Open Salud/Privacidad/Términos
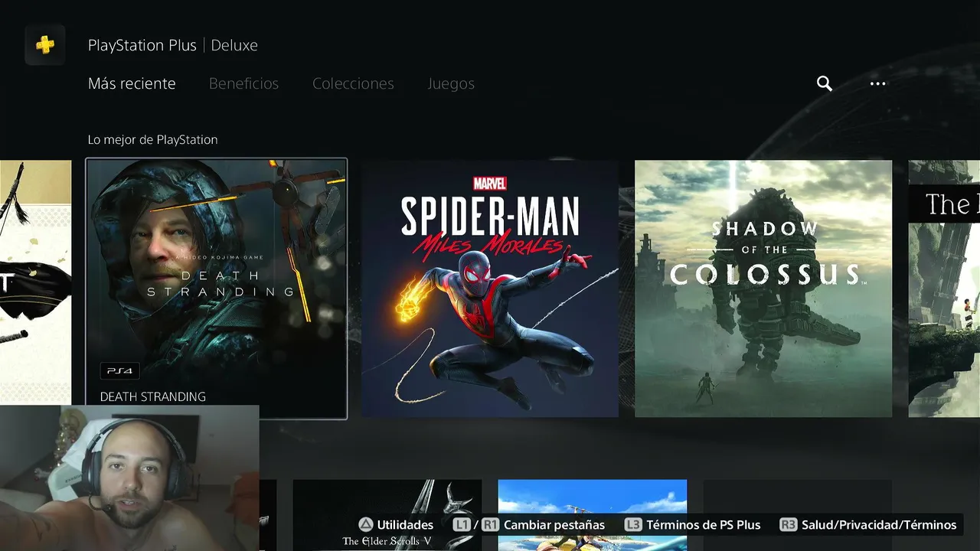Screen dimensions: 980x551 879,525
